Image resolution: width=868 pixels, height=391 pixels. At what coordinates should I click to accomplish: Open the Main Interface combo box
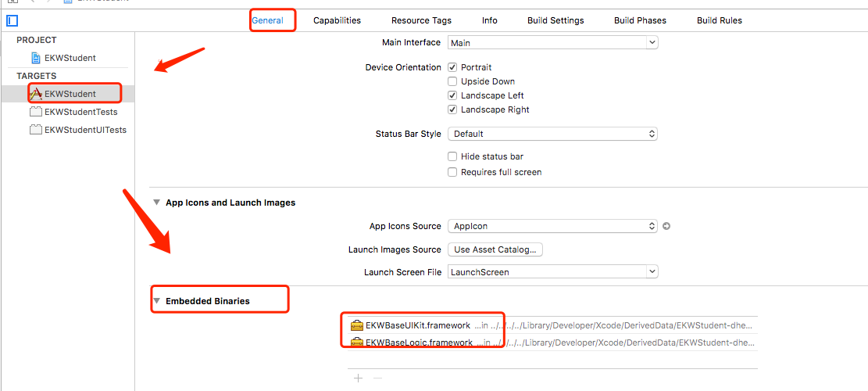coord(652,43)
